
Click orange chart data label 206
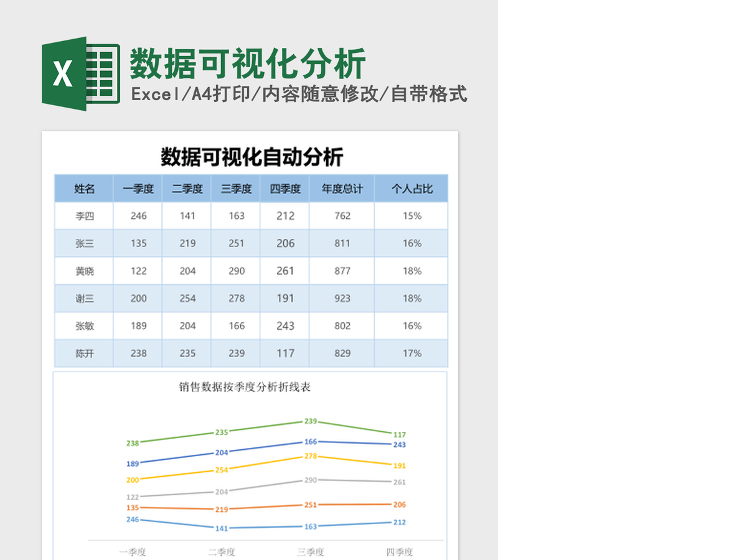tap(400, 505)
